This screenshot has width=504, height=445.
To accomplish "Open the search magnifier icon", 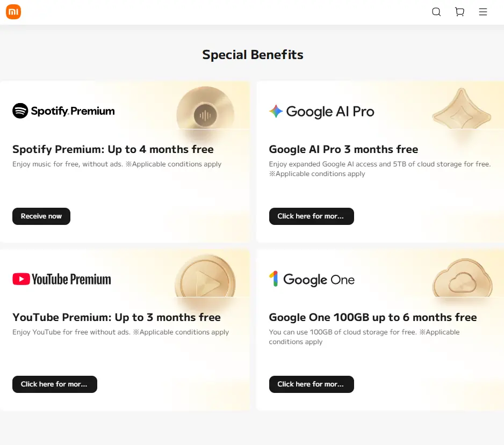I will [436, 12].
